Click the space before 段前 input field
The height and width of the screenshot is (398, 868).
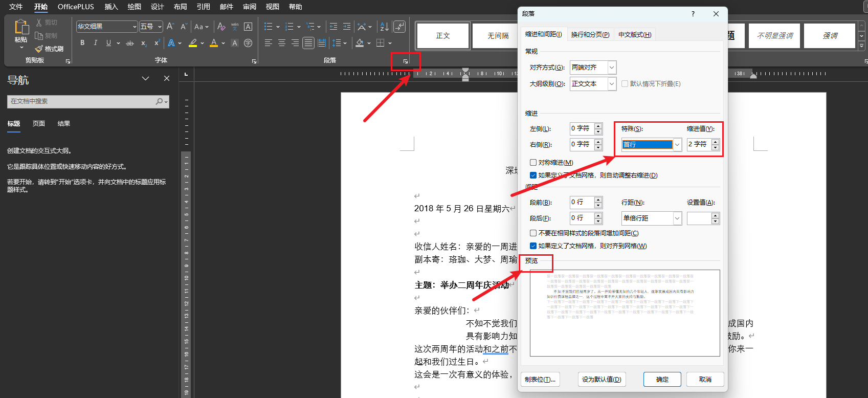(x=582, y=203)
